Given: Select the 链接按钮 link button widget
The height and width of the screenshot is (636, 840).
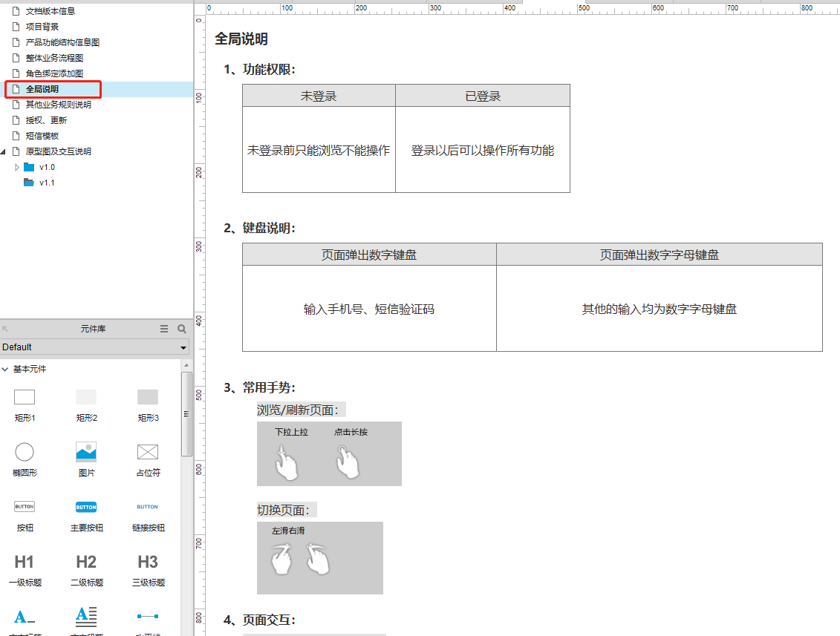Looking at the screenshot, I should pos(147,507).
